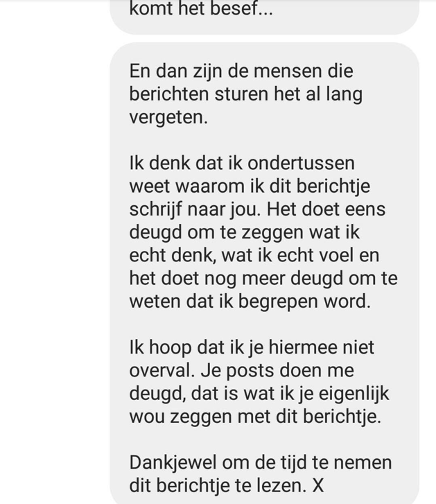Image resolution: width=436 pixels, height=504 pixels.
Task: Tap the line 'weet waarom ik dit berichtje'
Action: [x=250, y=186]
